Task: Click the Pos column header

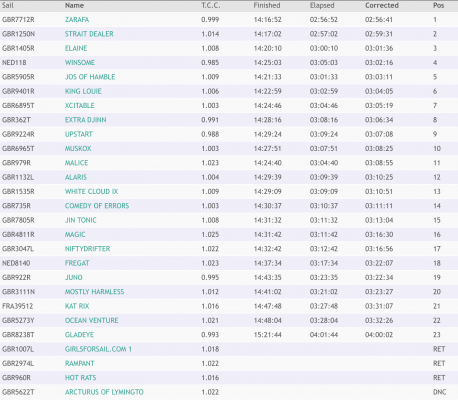Action: 439,6
